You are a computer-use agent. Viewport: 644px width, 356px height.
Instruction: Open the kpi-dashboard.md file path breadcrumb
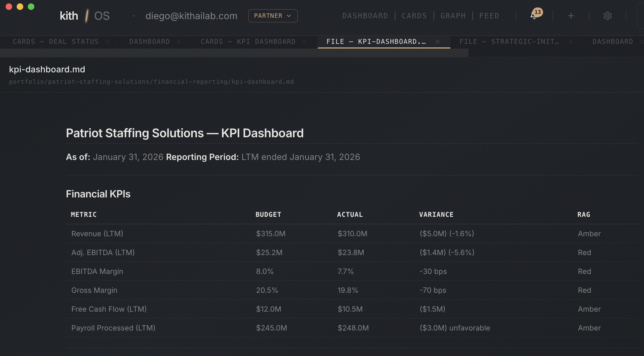[151, 82]
